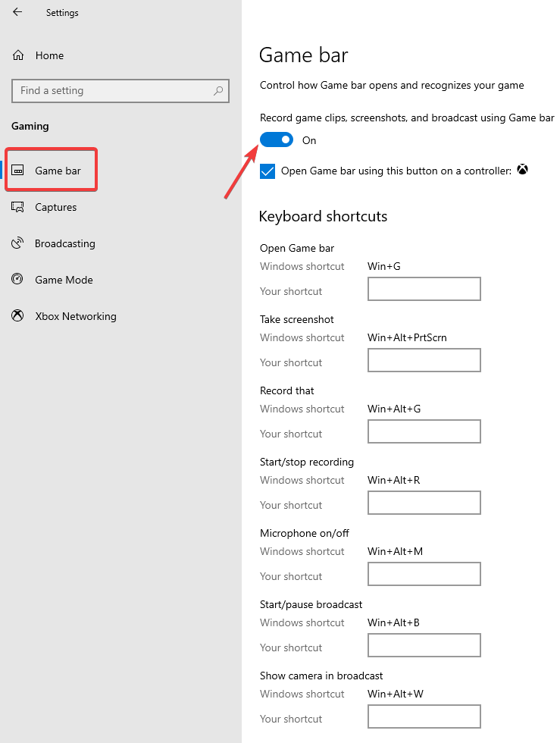Click the Home house icon
Screen dimensions: 560x743
click(x=18, y=55)
